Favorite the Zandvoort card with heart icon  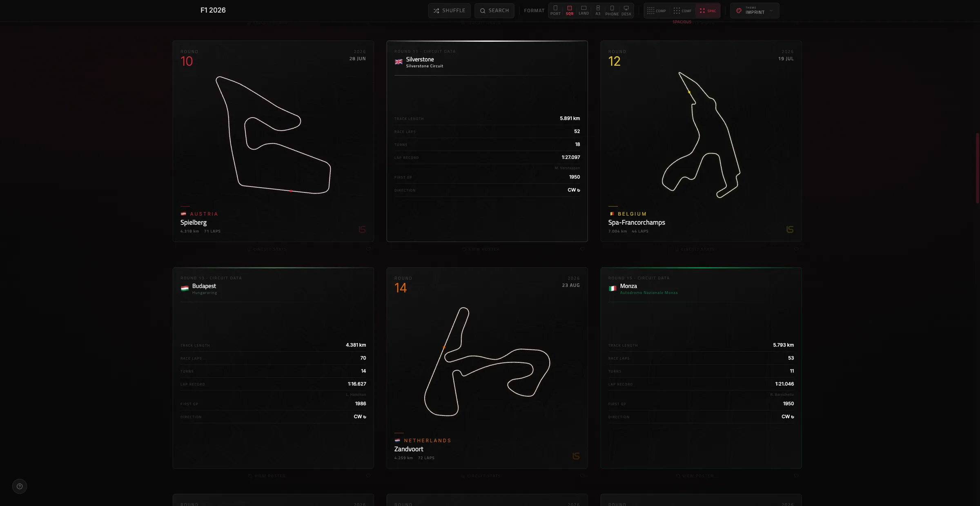coord(582,476)
